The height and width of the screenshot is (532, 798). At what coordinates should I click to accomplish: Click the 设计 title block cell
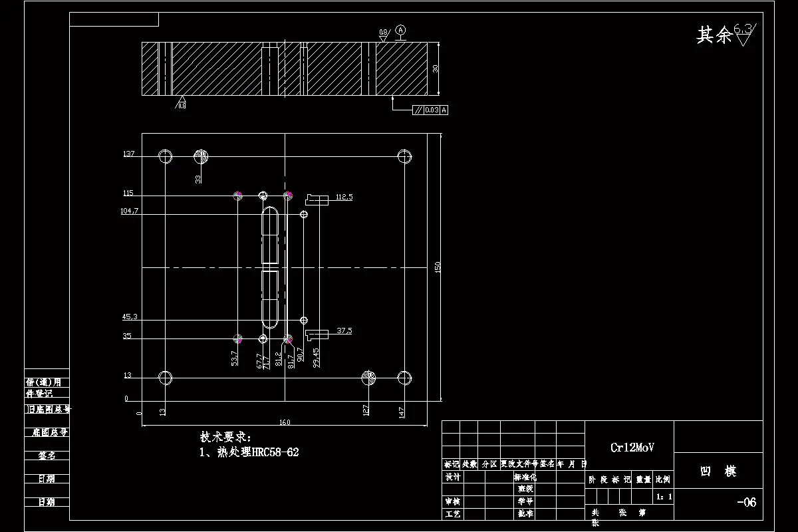point(452,477)
